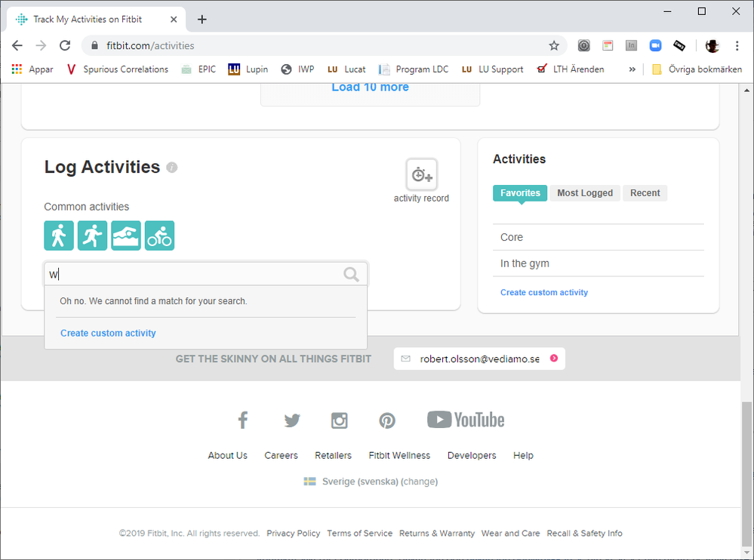The height and width of the screenshot is (560, 754).
Task: Load 10 more activities
Action: click(370, 88)
